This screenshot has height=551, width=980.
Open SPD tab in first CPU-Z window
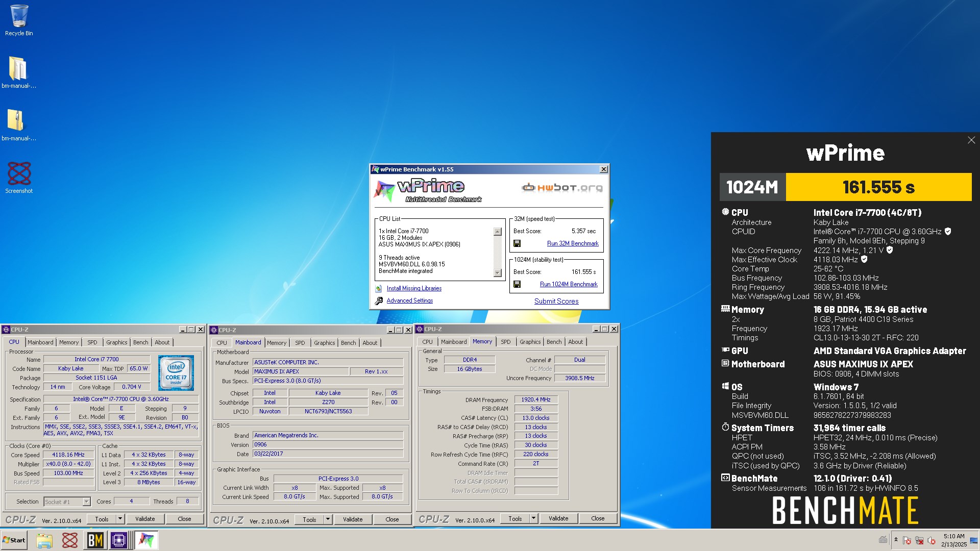92,342
